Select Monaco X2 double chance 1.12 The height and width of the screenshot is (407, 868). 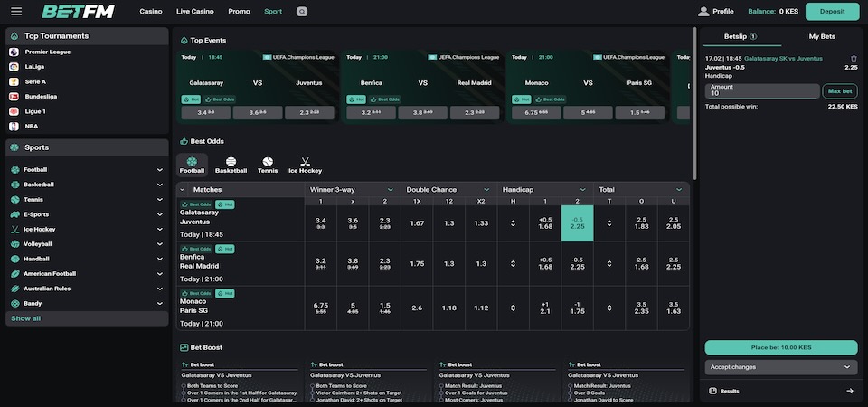click(x=481, y=308)
